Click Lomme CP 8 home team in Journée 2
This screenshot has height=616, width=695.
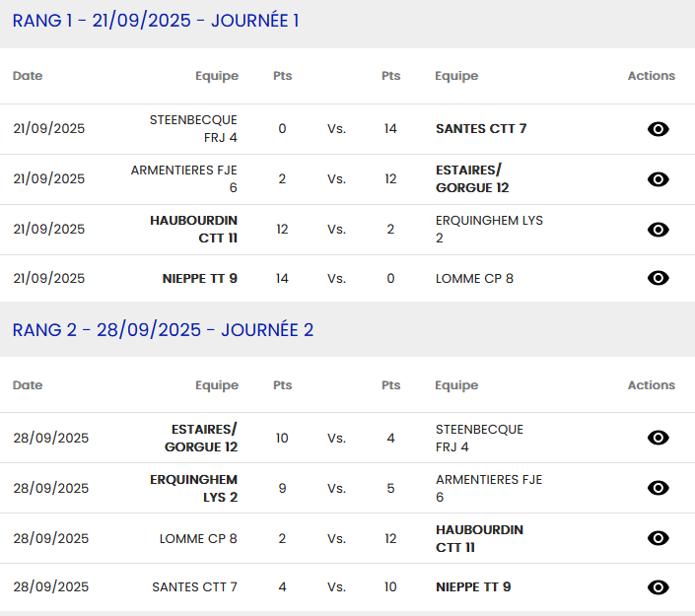coord(198,539)
